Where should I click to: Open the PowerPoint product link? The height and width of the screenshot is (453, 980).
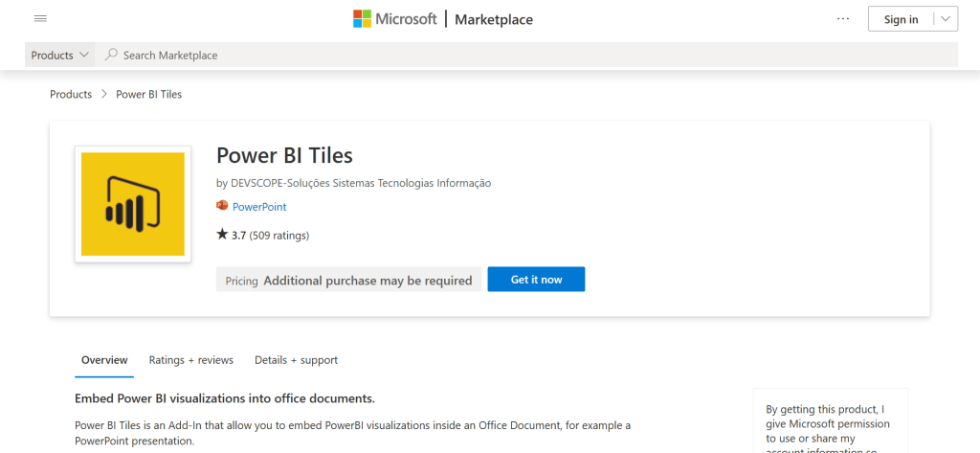click(x=259, y=207)
